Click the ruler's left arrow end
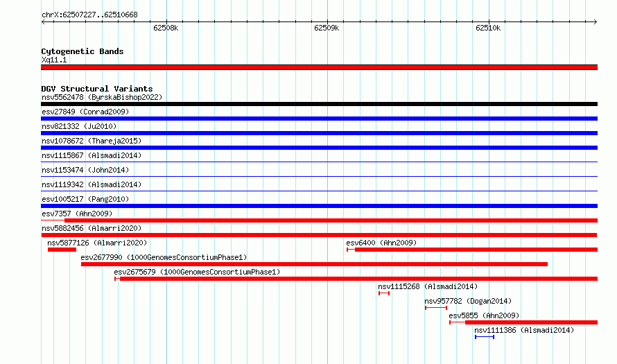 43,21
